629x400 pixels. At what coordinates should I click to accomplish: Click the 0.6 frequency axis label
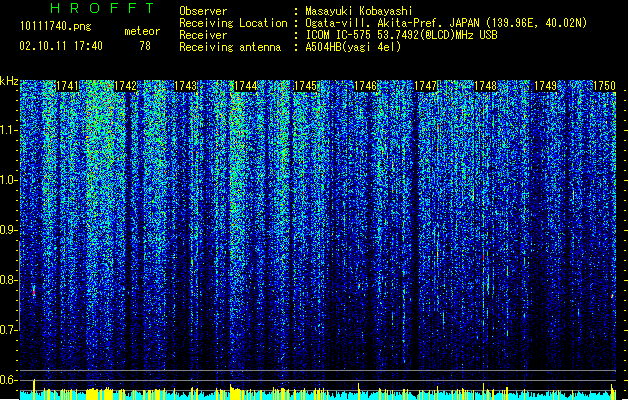9,380
